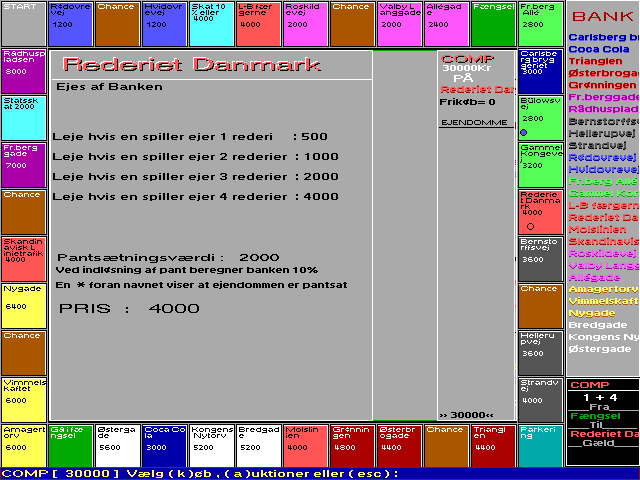Select the Statsskat 2000 board square
The width and height of the screenshot is (640, 480).
point(24,118)
